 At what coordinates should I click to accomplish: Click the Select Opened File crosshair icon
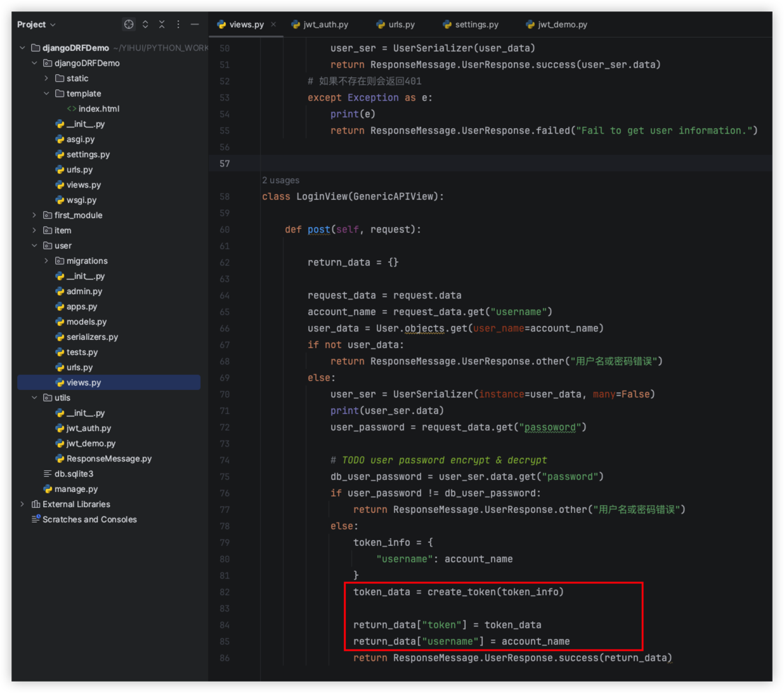pos(129,24)
